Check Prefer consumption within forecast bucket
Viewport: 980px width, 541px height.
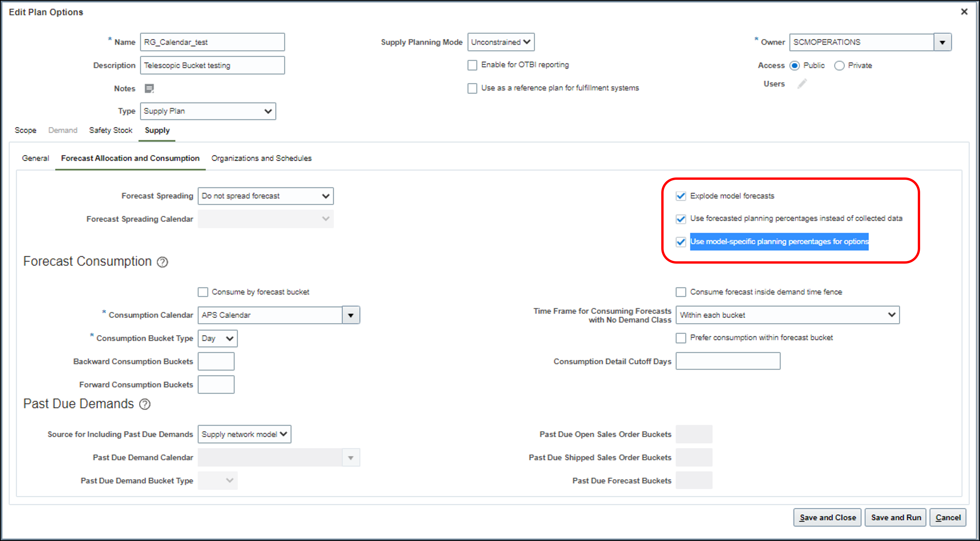(x=681, y=338)
